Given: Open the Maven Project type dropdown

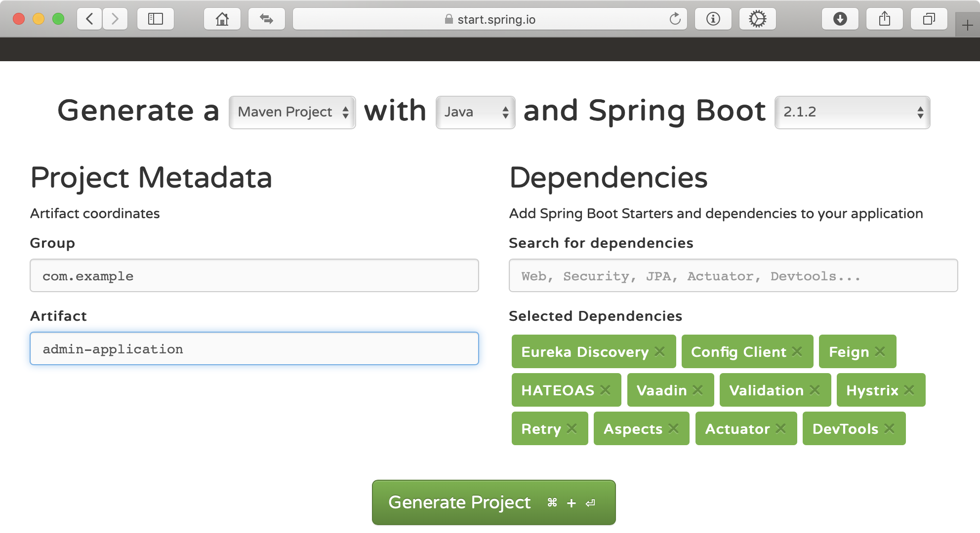Looking at the screenshot, I should [x=292, y=113].
